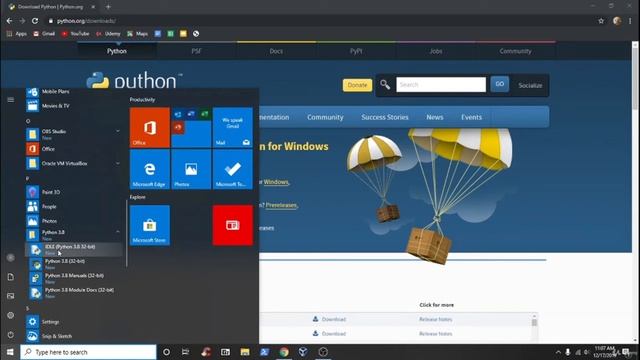Click the Start menu power button
This screenshot has height=360, width=640.
(11, 335)
